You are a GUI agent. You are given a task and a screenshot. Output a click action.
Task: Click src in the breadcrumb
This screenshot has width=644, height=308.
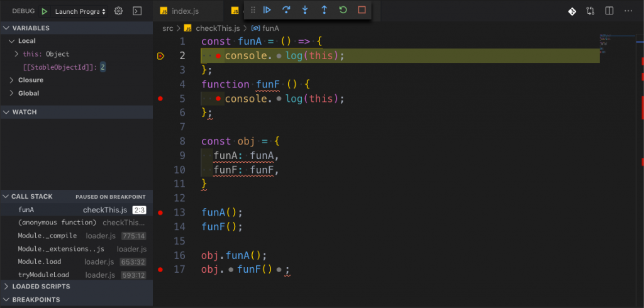click(x=167, y=28)
